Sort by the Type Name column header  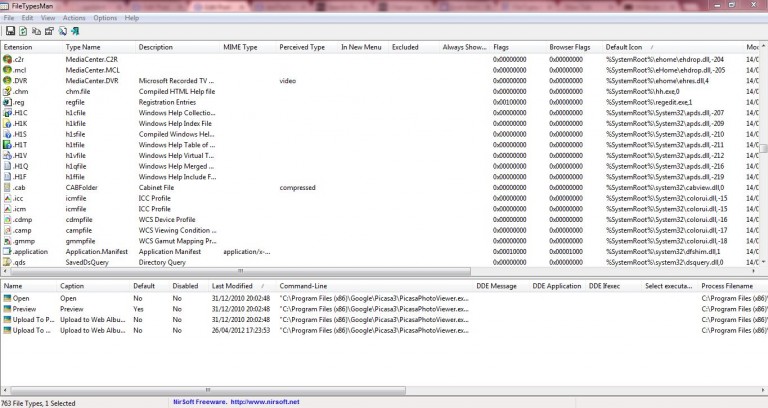click(x=83, y=47)
